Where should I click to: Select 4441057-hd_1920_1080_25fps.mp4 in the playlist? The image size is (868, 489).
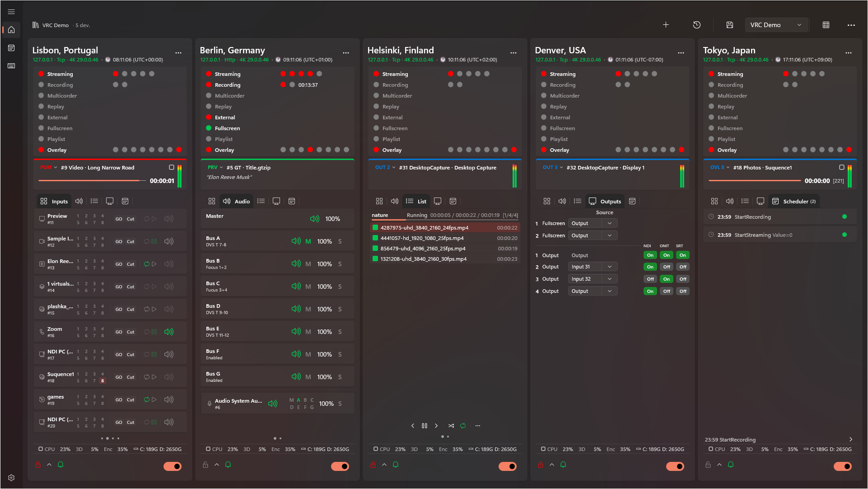pyautogui.click(x=422, y=238)
